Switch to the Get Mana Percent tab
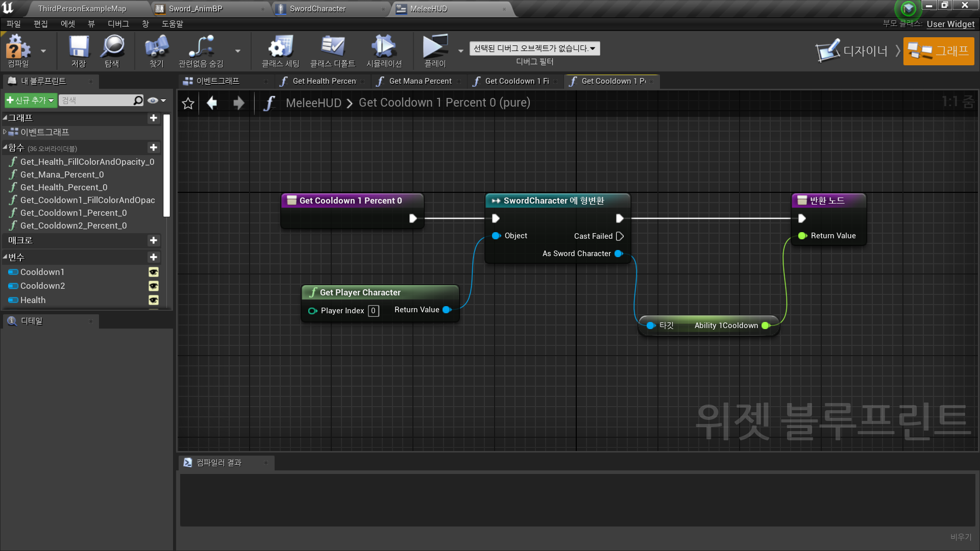The width and height of the screenshot is (980, 551). click(420, 81)
